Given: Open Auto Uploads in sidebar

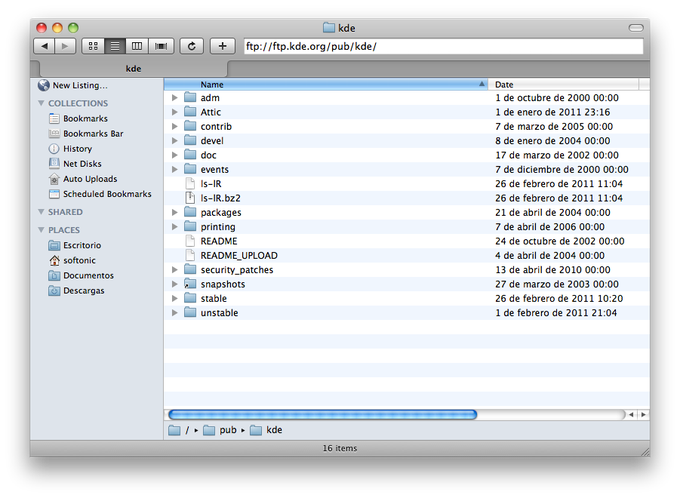Looking at the screenshot, I should point(83,179).
